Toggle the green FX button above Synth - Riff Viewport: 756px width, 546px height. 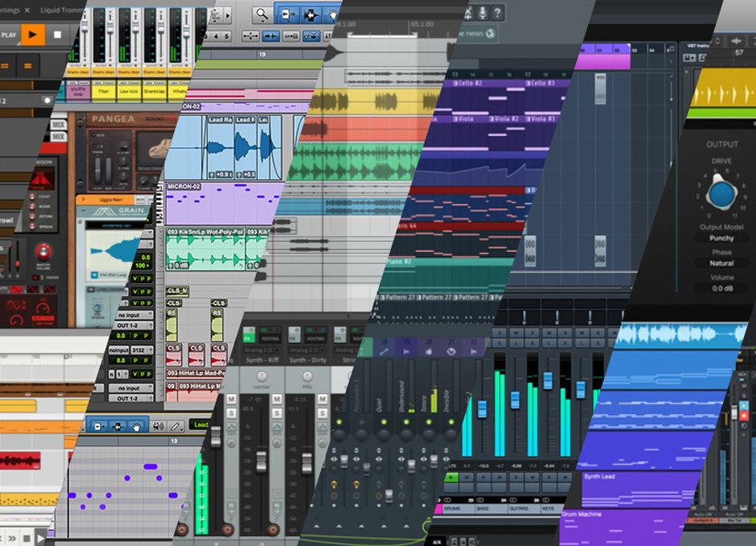(249, 333)
